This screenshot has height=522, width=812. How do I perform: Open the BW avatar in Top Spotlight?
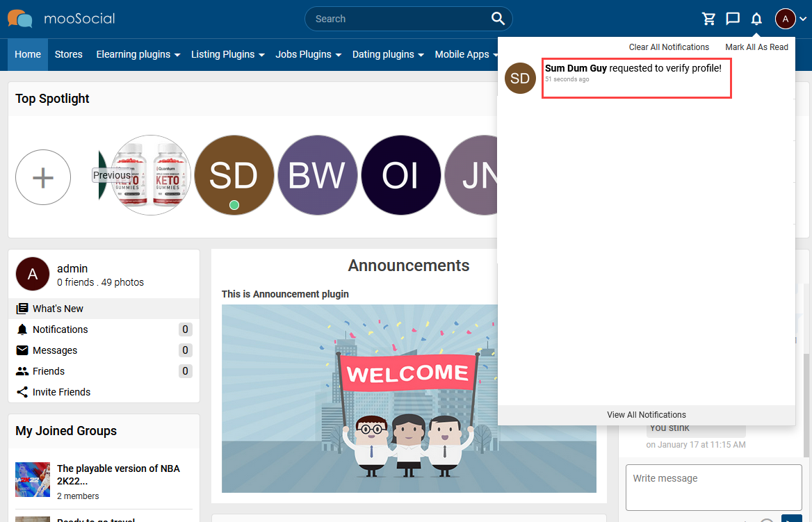coord(318,175)
